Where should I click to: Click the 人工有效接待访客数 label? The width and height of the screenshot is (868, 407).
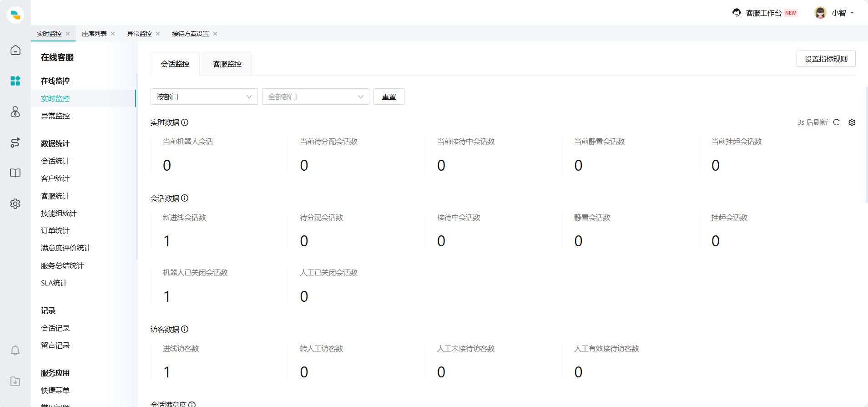pyautogui.click(x=606, y=349)
